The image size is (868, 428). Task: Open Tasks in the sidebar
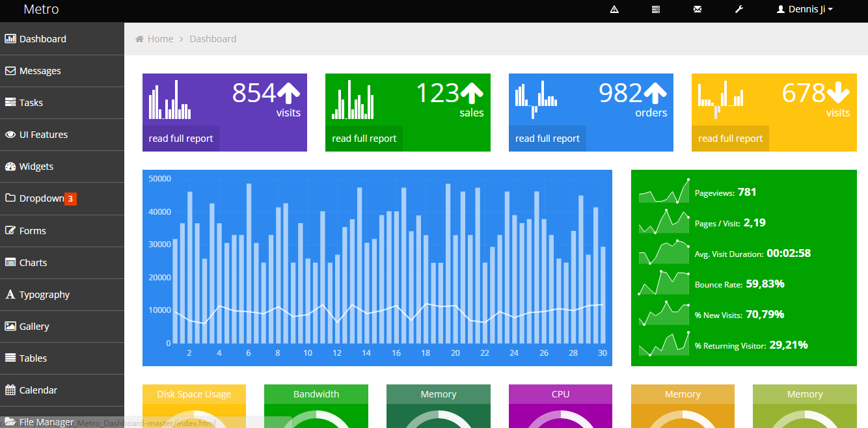pyautogui.click(x=62, y=103)
